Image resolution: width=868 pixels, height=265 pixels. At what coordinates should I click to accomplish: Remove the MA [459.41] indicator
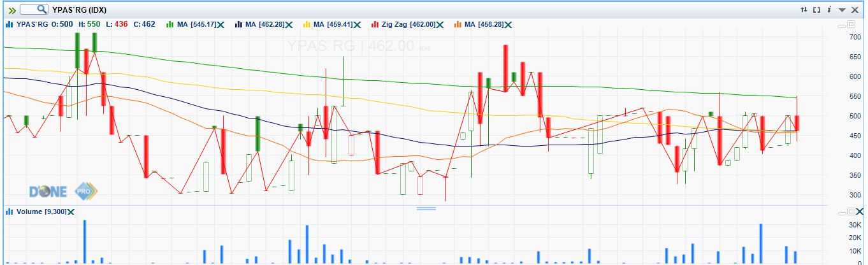357,24
